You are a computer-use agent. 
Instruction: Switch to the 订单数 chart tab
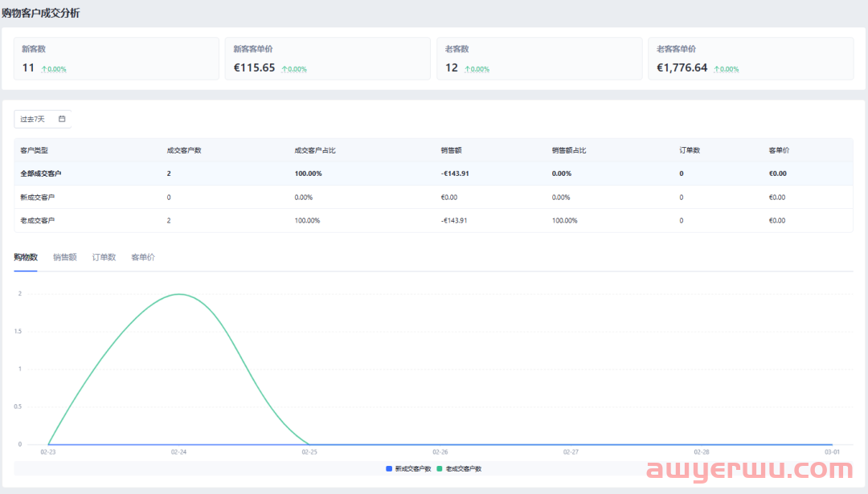click(104, 257)
